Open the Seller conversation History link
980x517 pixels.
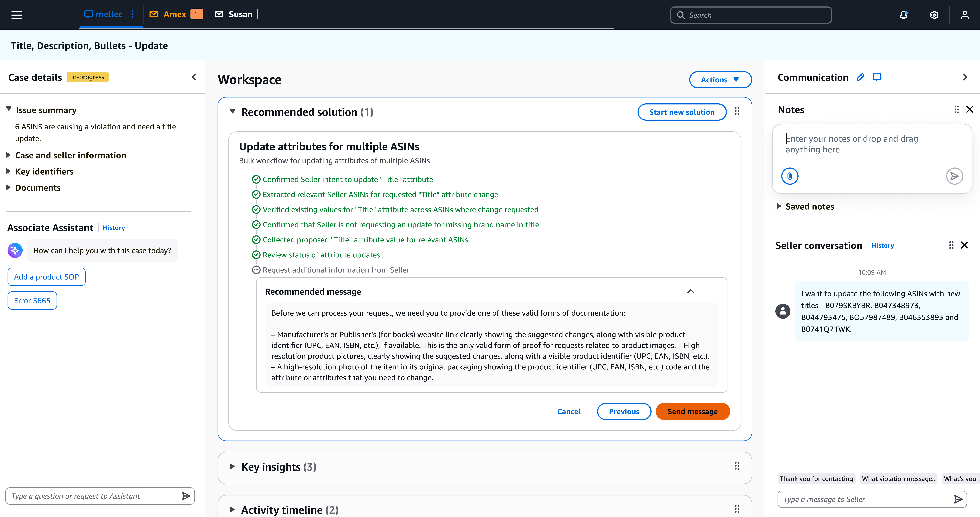883,245
